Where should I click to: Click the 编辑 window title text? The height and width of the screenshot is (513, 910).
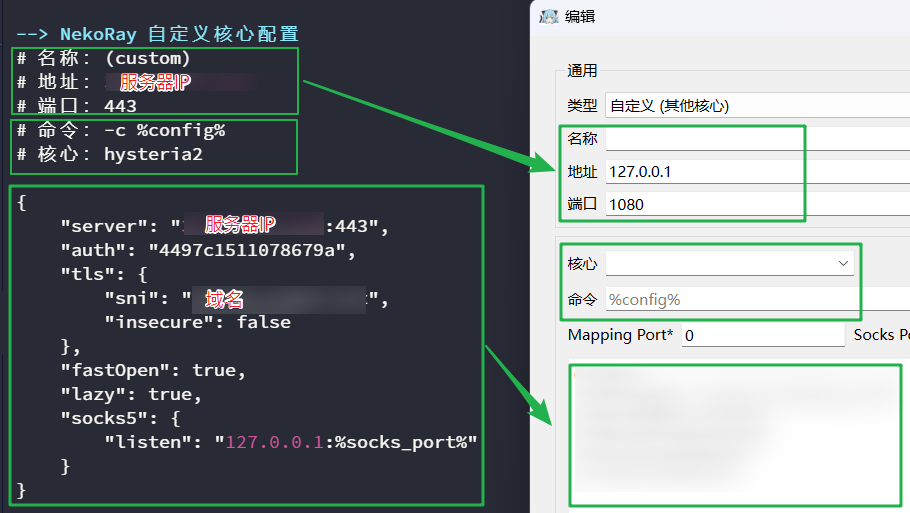click(x=579, y=16)
